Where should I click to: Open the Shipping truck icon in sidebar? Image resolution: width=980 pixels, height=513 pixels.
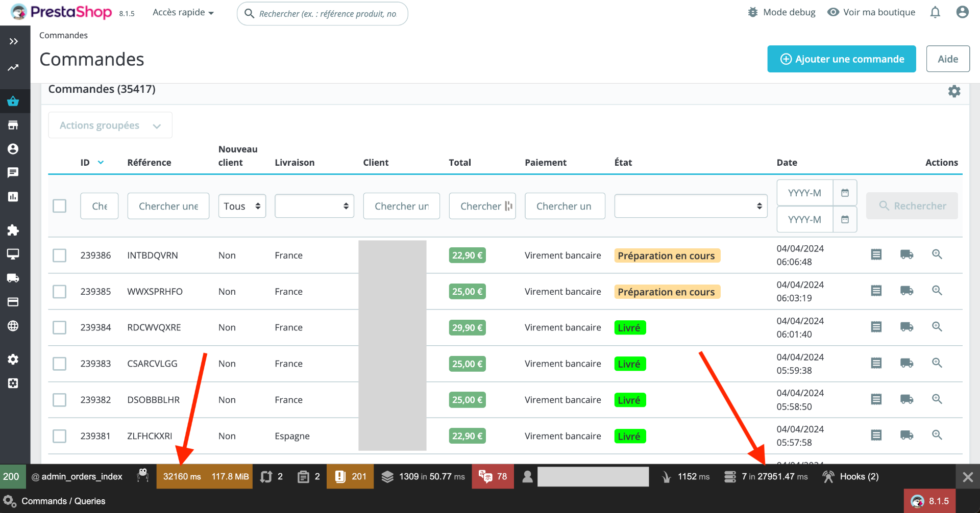(13, 278)
